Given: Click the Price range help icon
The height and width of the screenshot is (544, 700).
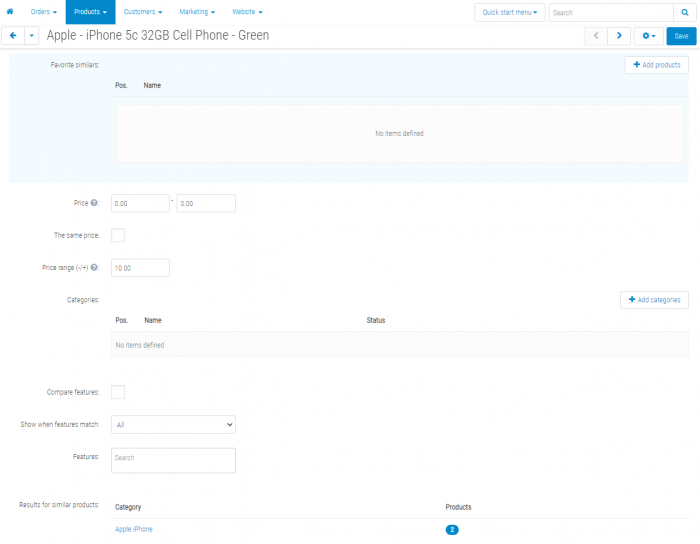Looking at the screenshot, I should coord(94,267).
